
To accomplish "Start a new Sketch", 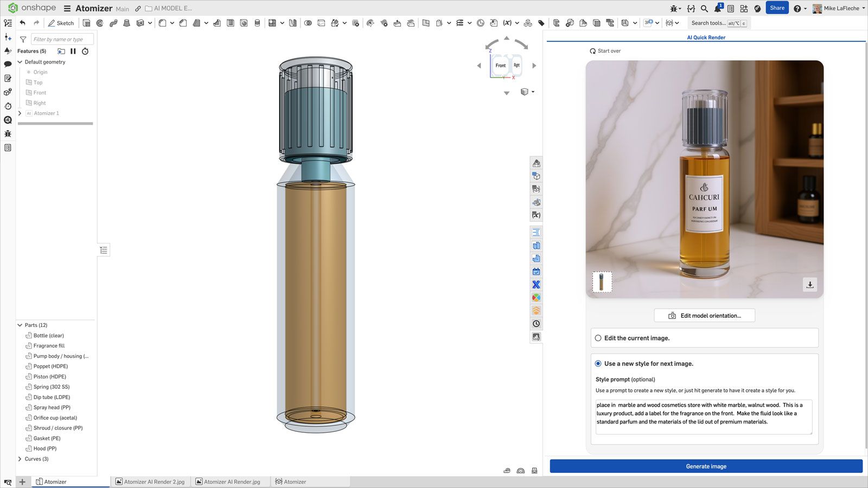I will [x=61, y=23].
